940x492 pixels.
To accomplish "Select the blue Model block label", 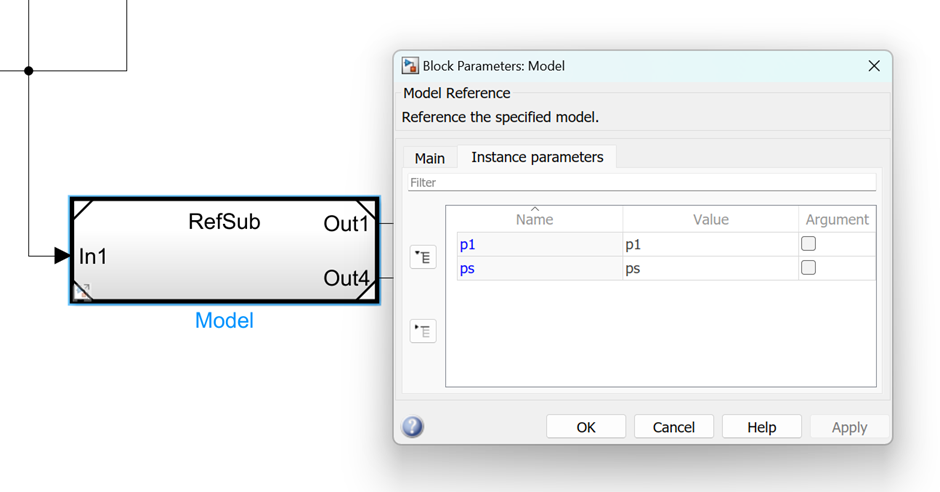I will [x=224, y=321].
